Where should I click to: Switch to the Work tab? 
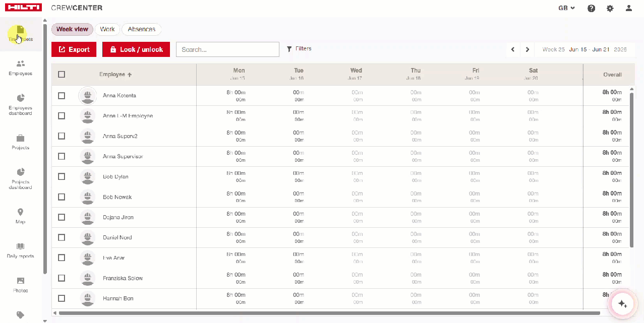point(107,29)
